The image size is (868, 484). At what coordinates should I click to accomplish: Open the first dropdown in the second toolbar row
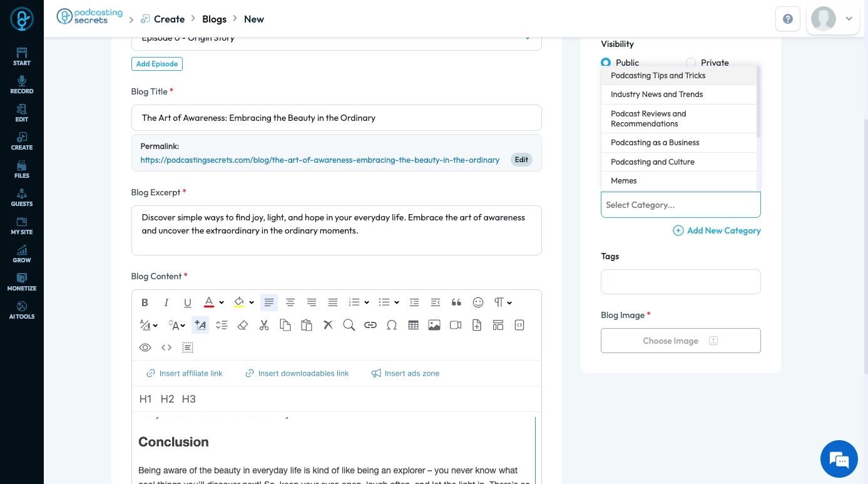click(148, 325)
